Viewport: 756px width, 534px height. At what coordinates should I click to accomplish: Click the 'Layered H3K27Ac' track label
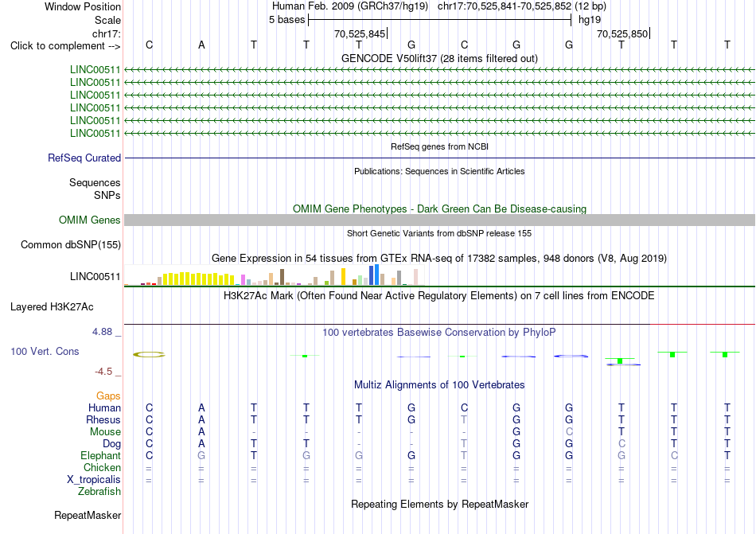pyautogui.click(x=52, y=307)
